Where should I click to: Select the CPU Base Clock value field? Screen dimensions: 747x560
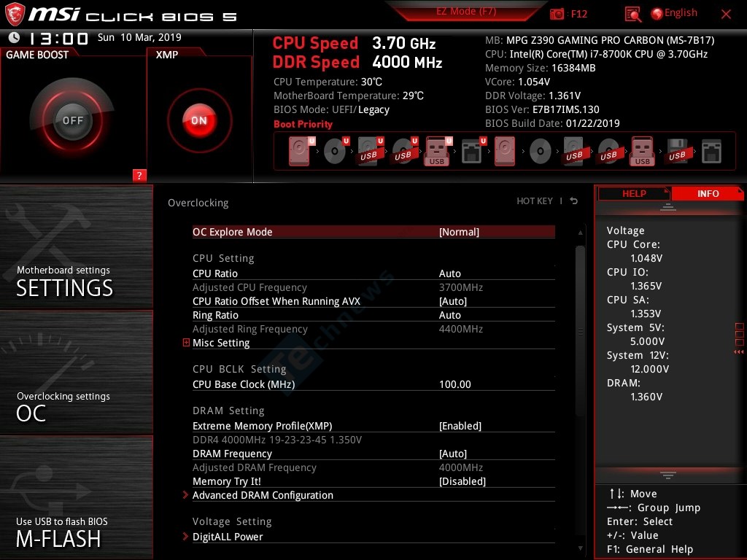[x=455, y=384]
